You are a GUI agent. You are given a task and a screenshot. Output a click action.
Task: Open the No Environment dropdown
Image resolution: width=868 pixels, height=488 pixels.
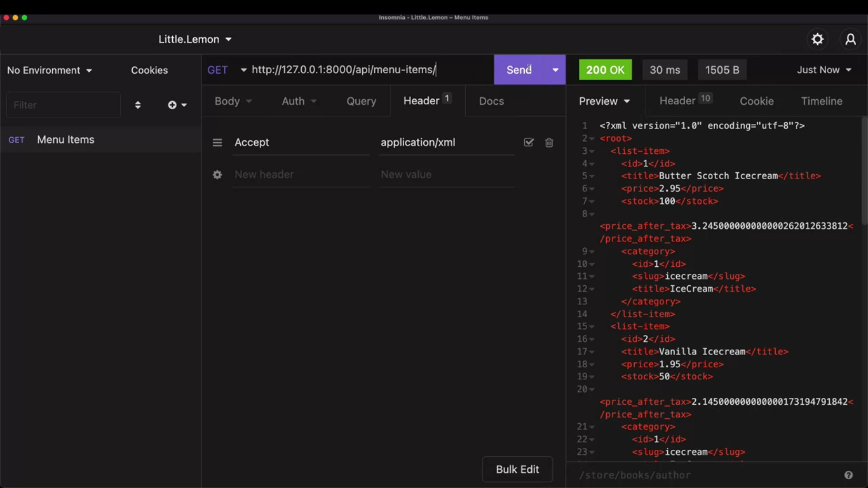[50, 71]
